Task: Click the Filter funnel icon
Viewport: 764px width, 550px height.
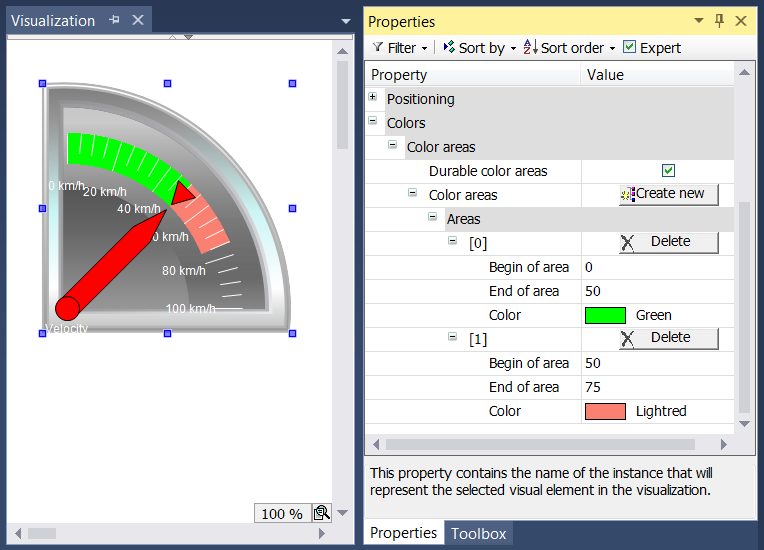Action: tap(378, 47)
